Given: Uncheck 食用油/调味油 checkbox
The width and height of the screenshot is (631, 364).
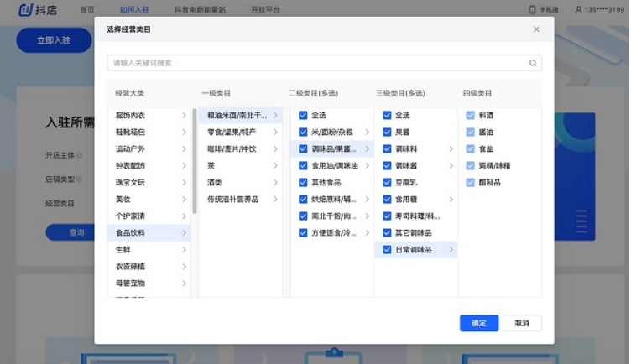Looking at the screenshot, I should [x=303, y=166].
